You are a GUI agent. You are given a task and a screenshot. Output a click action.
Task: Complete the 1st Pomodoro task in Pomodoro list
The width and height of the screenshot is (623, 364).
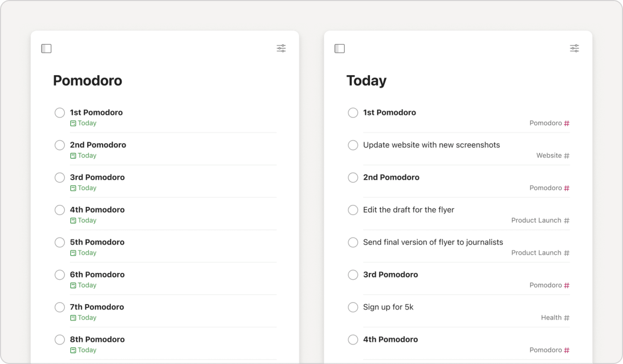pyautogui.click(x=60, y=113)
